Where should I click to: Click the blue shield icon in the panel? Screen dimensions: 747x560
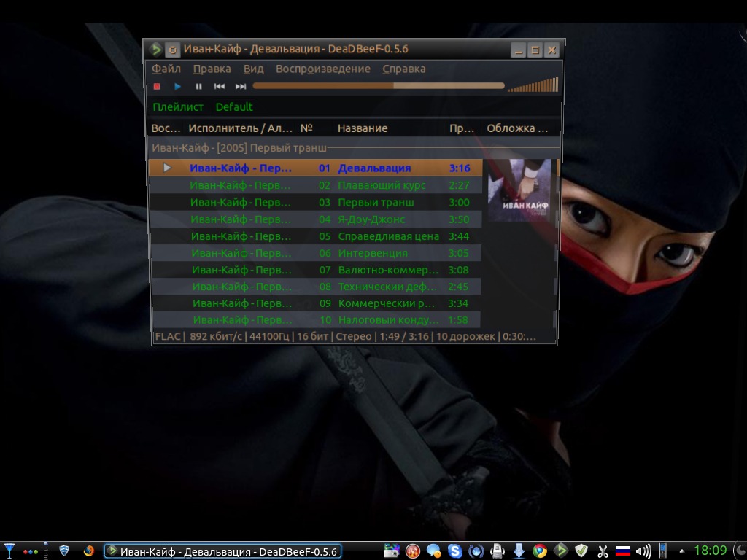64,551
